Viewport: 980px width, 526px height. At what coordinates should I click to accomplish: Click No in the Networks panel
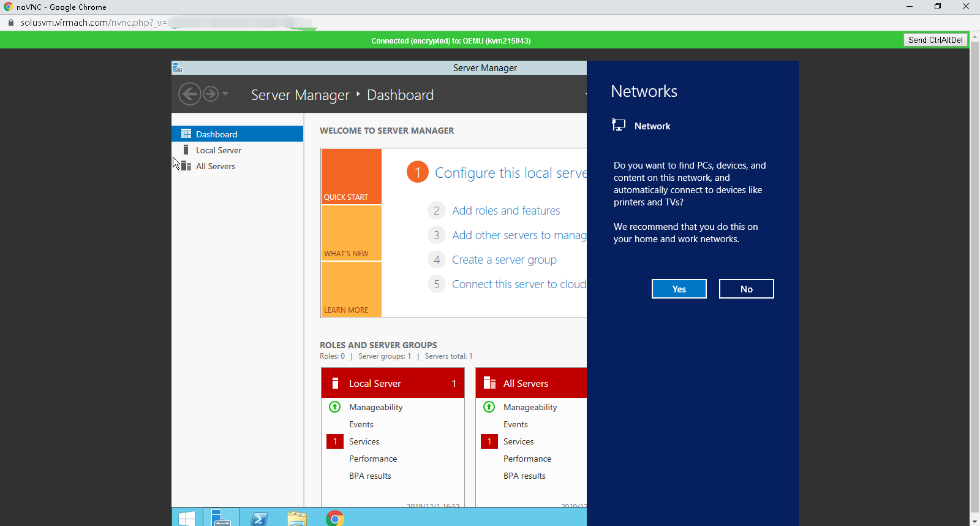pos(747,289)
